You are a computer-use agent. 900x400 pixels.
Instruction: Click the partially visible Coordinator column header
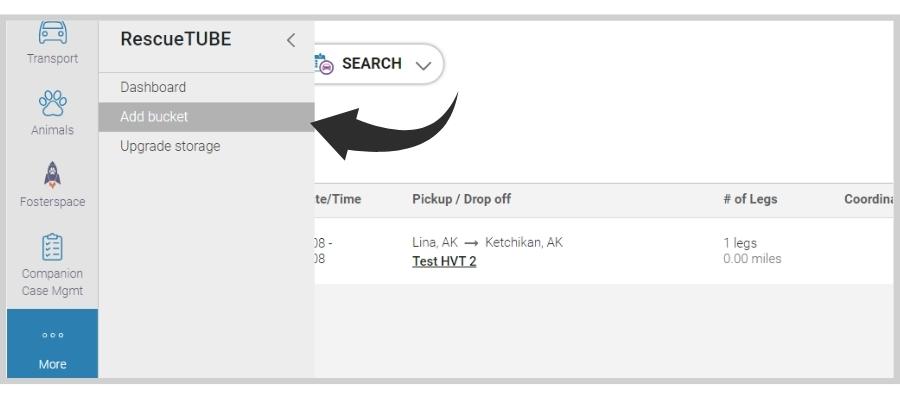click(869, 199)
